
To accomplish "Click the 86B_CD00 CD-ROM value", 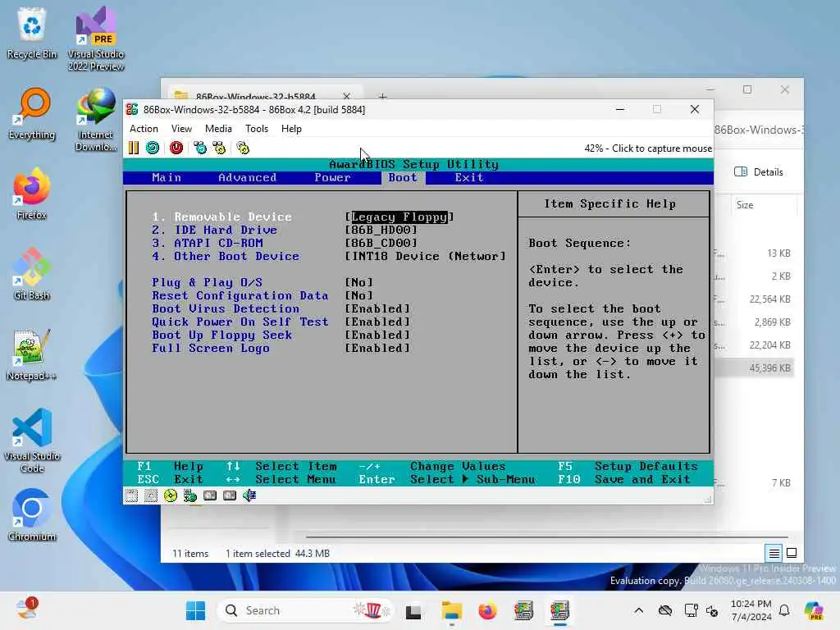I will pos(381,243).
